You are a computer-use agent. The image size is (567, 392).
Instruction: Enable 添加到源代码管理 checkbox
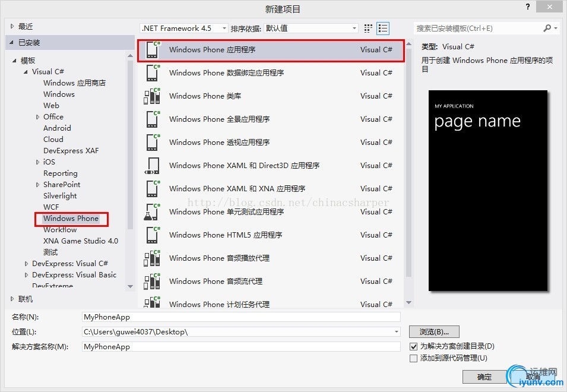click(413, 358)
